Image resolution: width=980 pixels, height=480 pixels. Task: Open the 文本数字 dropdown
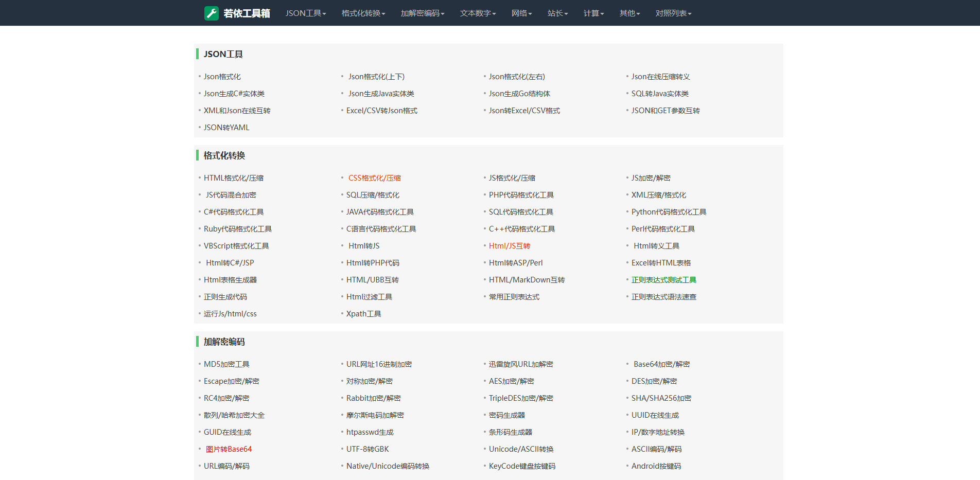click(477, 13)
